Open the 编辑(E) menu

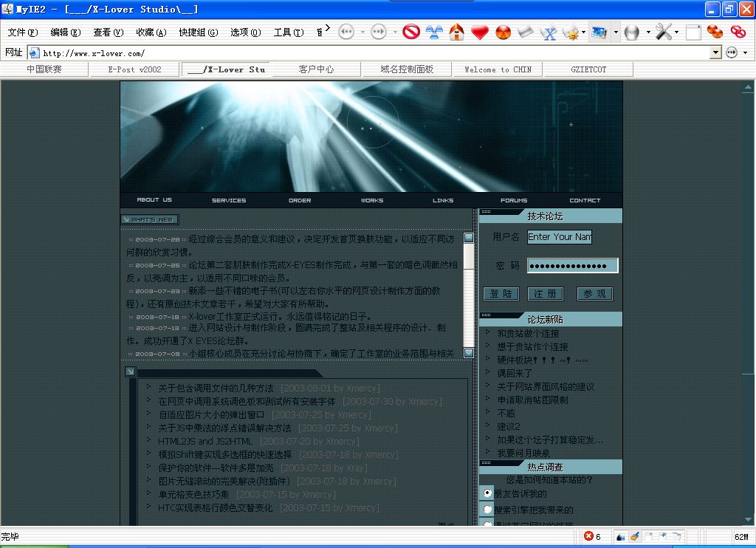coord(66,32)
